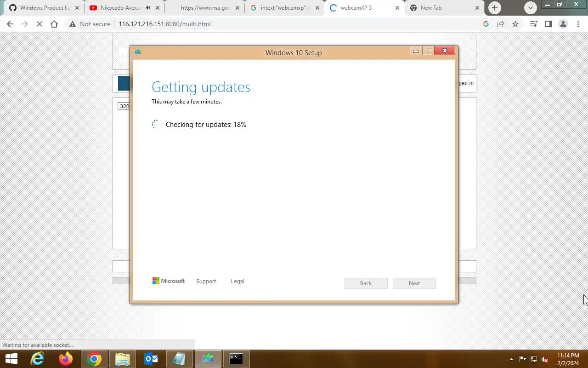The width and height of the screenshot is (588, 368).
Task: Open the network status tray icon
Action: coord(534,359)
